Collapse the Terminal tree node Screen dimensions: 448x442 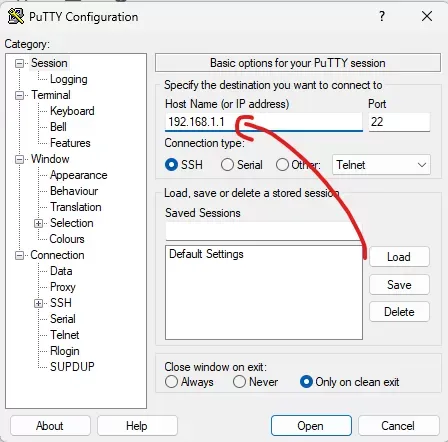point(20,95)
